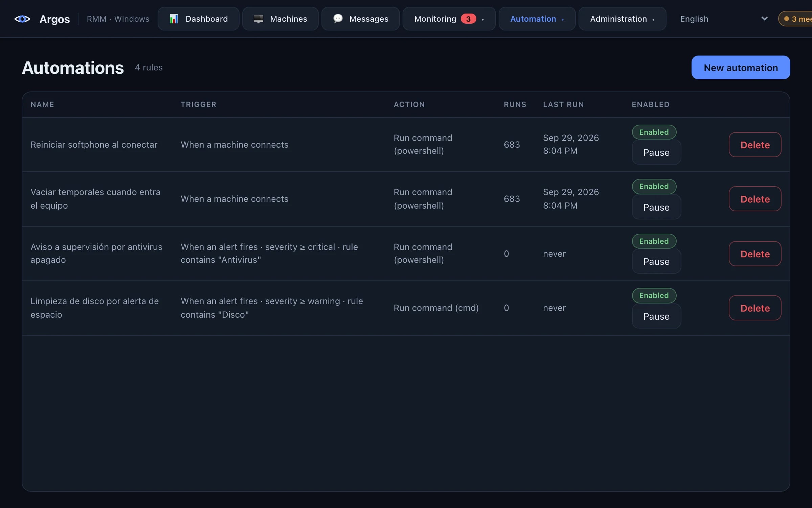Select "Vaciar temporales cuando entra el equipo" name
812x508 pixels.
pyautogui.click(x=95, y=199)
